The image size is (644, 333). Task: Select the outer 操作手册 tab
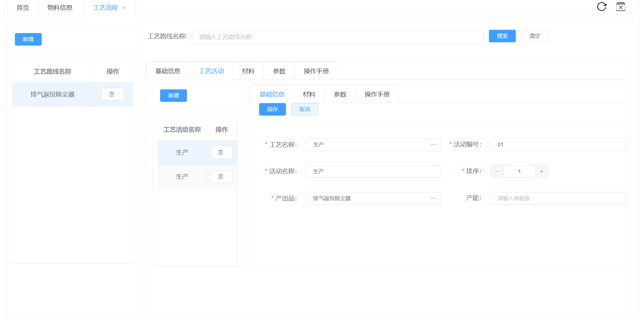(x=316, y=71)
